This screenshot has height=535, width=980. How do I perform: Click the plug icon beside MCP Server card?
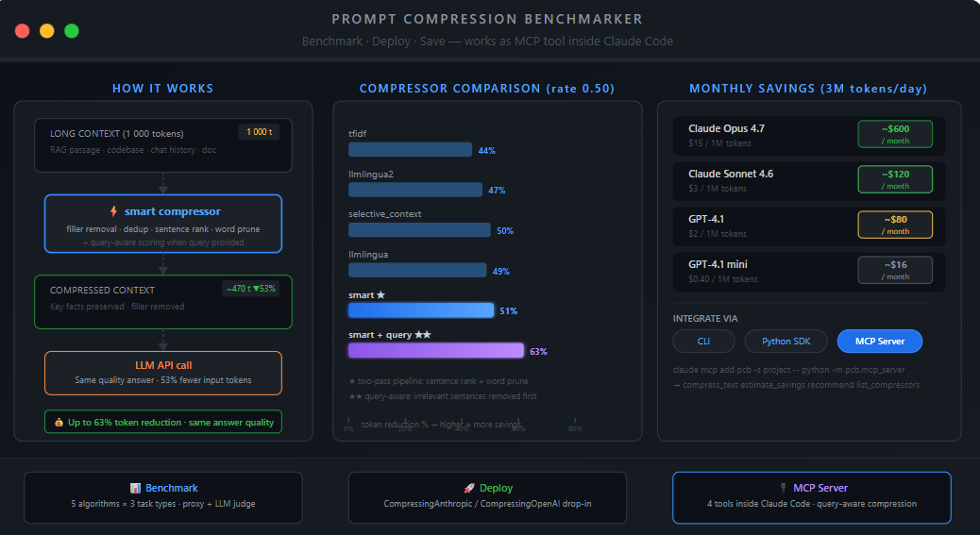pyautogui.click(x=783, y=488)
